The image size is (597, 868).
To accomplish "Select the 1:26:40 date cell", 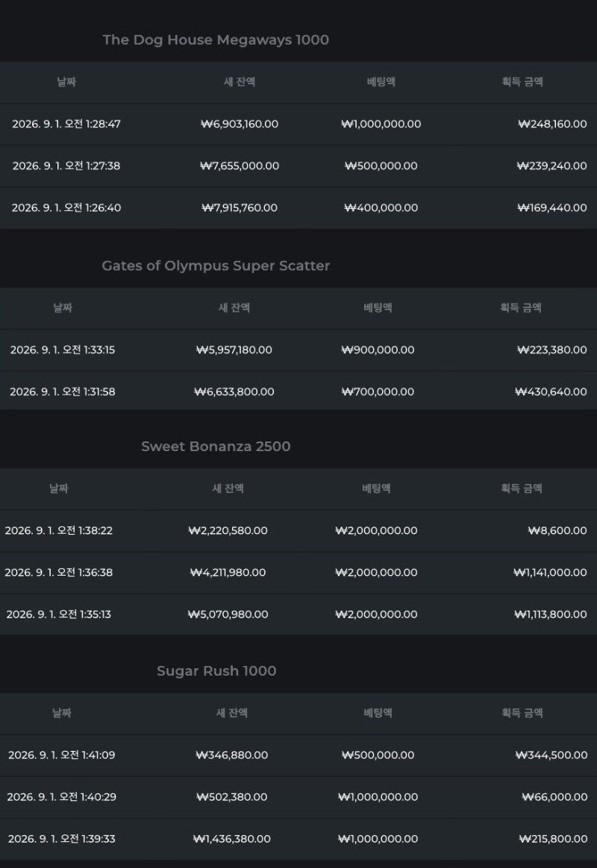I will click(66, 208).
